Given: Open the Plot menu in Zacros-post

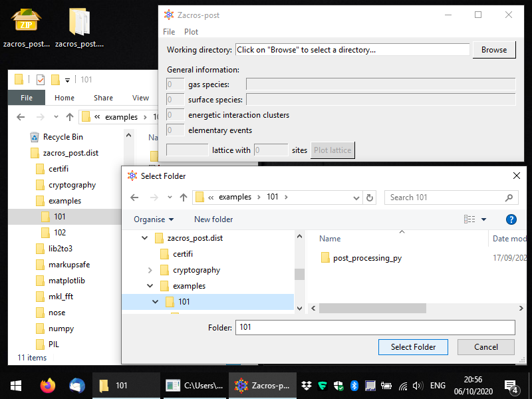Looking at the screenshot, I should coord(191,32).
